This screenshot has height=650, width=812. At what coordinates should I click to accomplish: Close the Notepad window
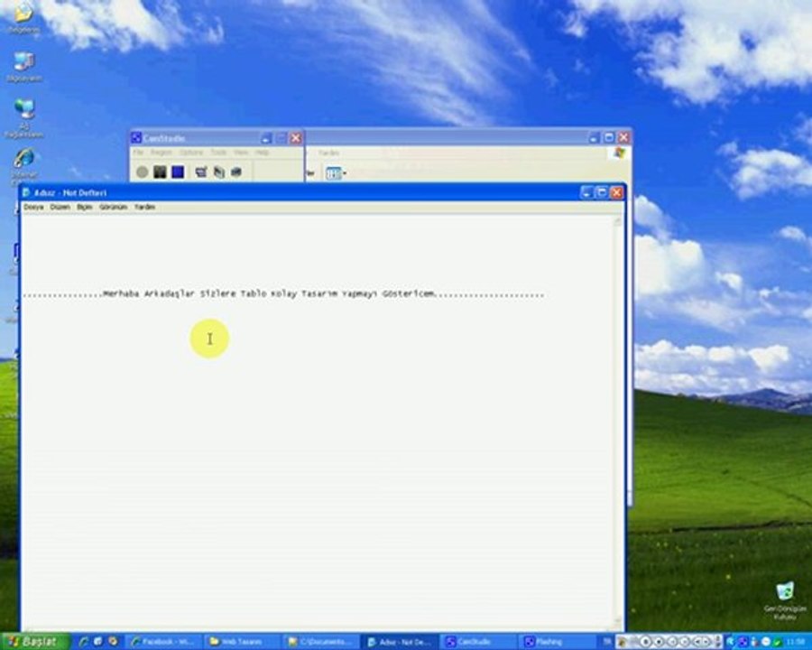(616, 192)
